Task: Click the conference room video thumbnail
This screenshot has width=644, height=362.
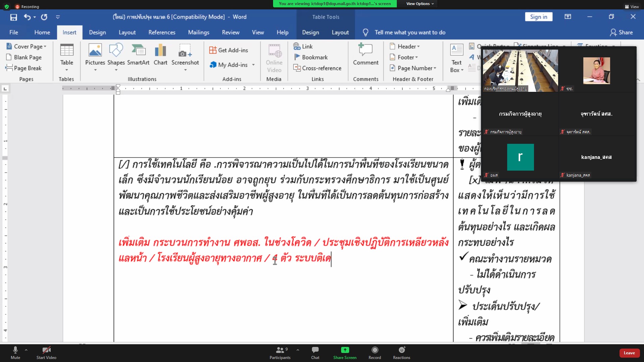Action: (x=520, y=71)
